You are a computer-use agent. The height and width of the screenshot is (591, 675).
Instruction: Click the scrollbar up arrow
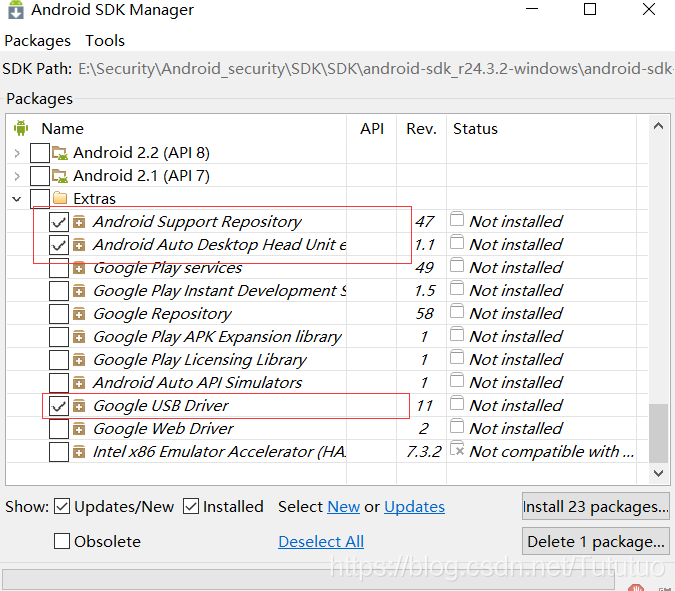[658, 126]
